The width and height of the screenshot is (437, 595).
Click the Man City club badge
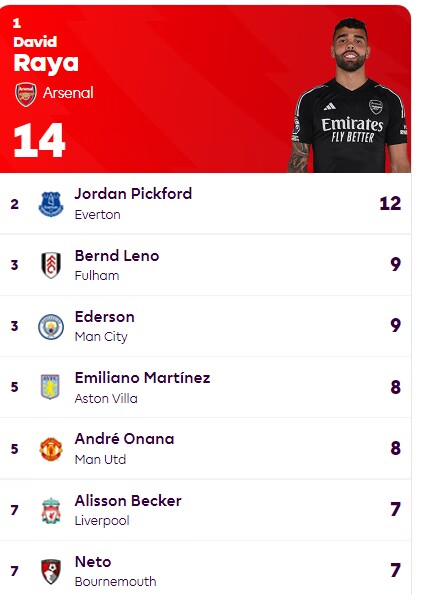(x=51, y=326)
